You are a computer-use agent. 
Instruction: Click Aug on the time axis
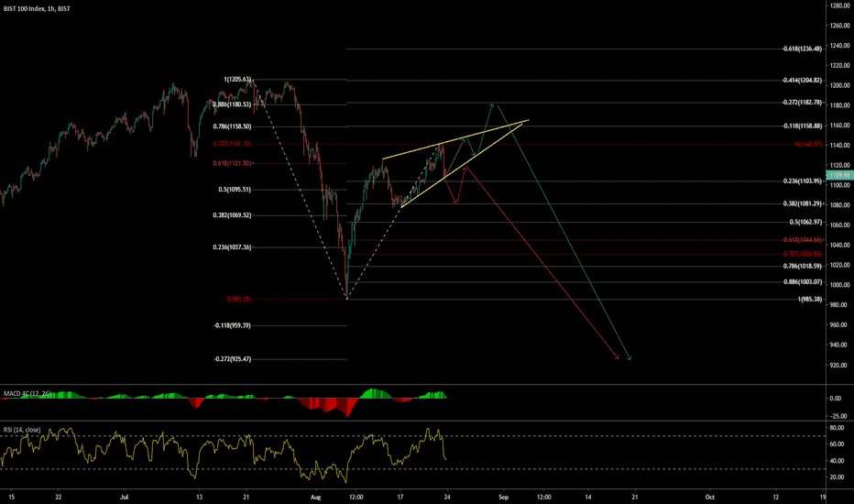pos(315,497)
